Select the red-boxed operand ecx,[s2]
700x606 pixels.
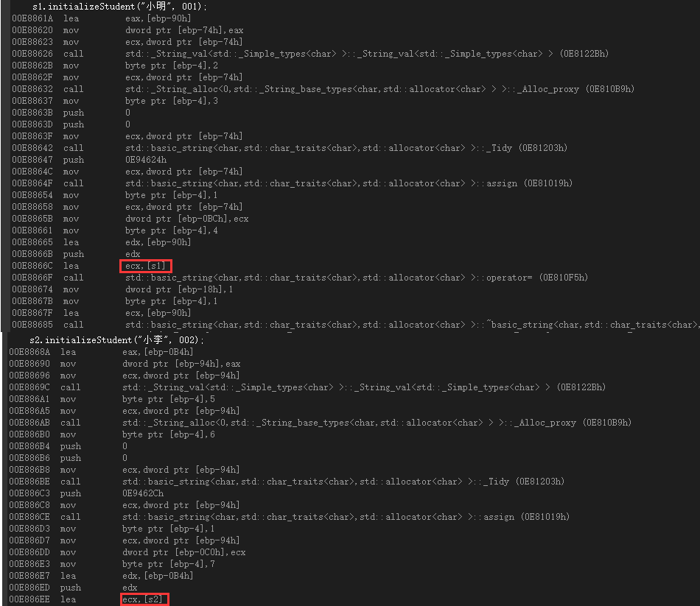(144, 599)
